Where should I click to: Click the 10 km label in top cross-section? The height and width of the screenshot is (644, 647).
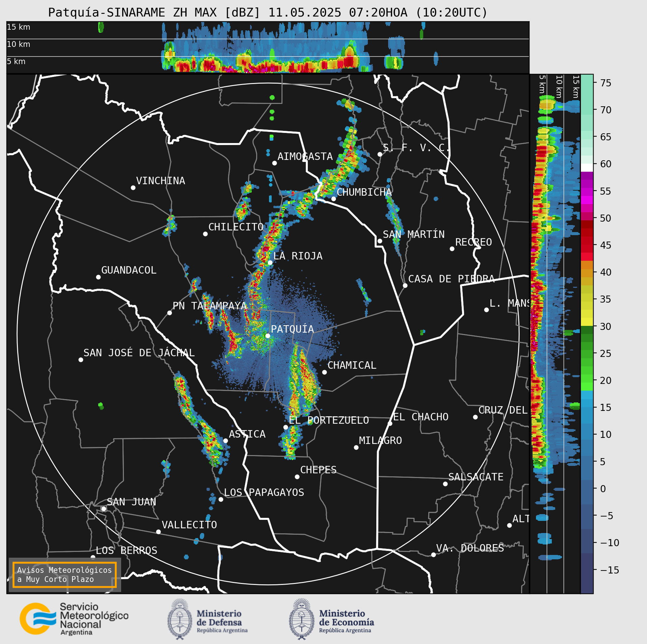tap(19, 44)
